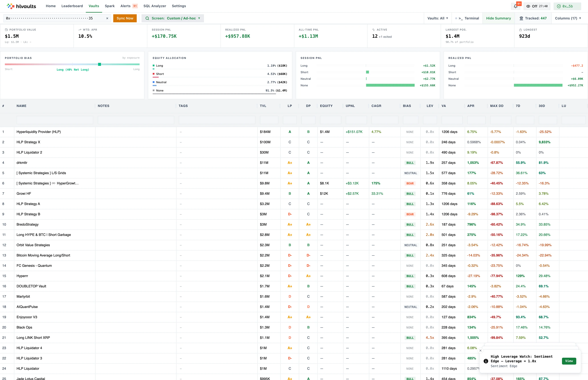Screen dimensions: 588x380
Task: Sort by the MAX DD column header
Action: 497,106
